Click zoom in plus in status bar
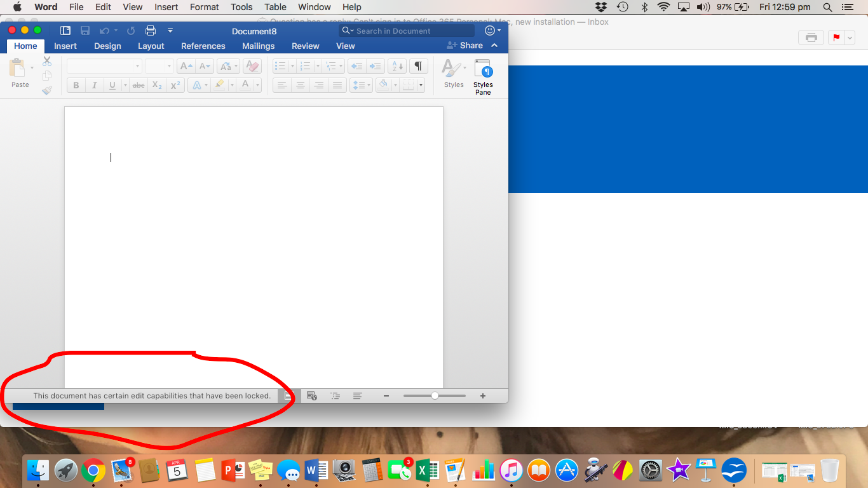The width and height of the screenshot is (868, 488). 483,396
